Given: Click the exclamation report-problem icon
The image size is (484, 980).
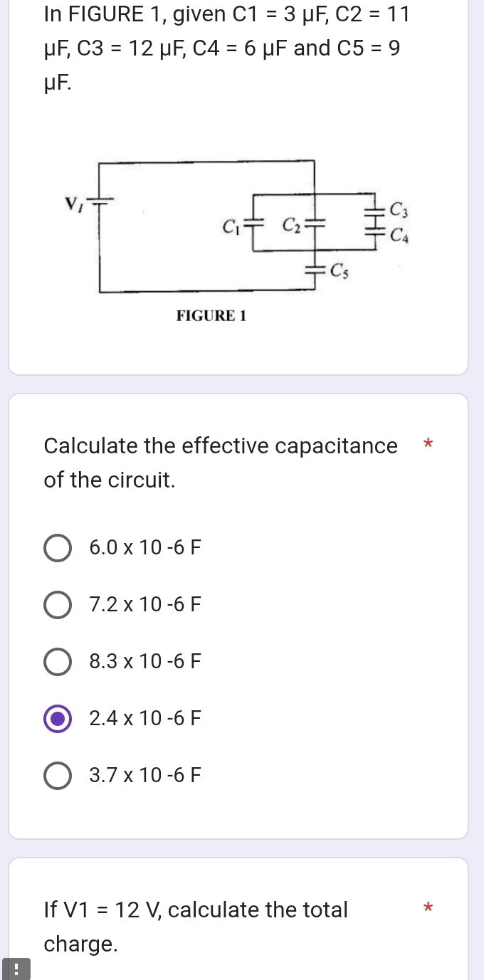Looking at the screenshot, I should [16, 969].
